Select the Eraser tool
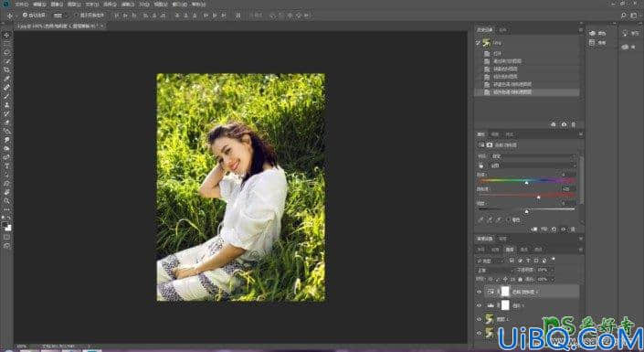 pos(6,123)
